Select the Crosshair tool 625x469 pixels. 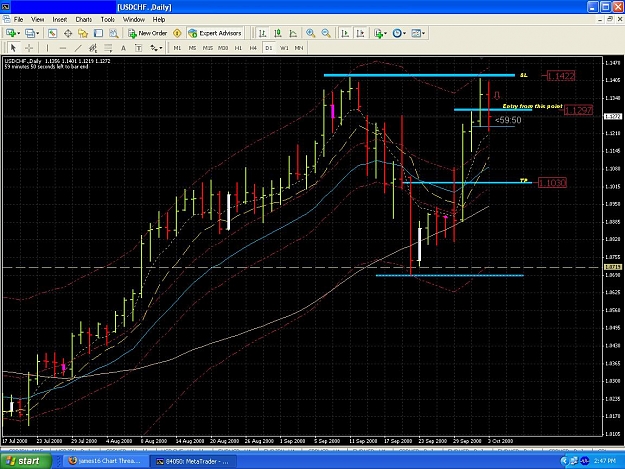[x=29, y=48]
